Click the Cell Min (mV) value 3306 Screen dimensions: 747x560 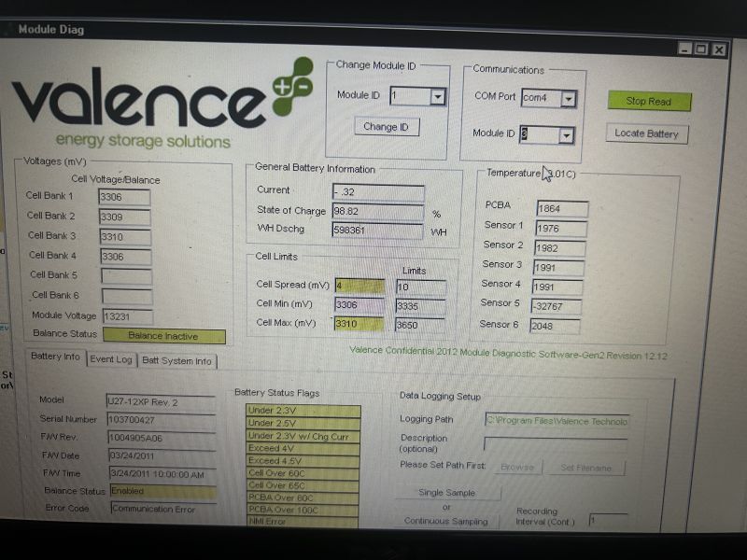359,305
